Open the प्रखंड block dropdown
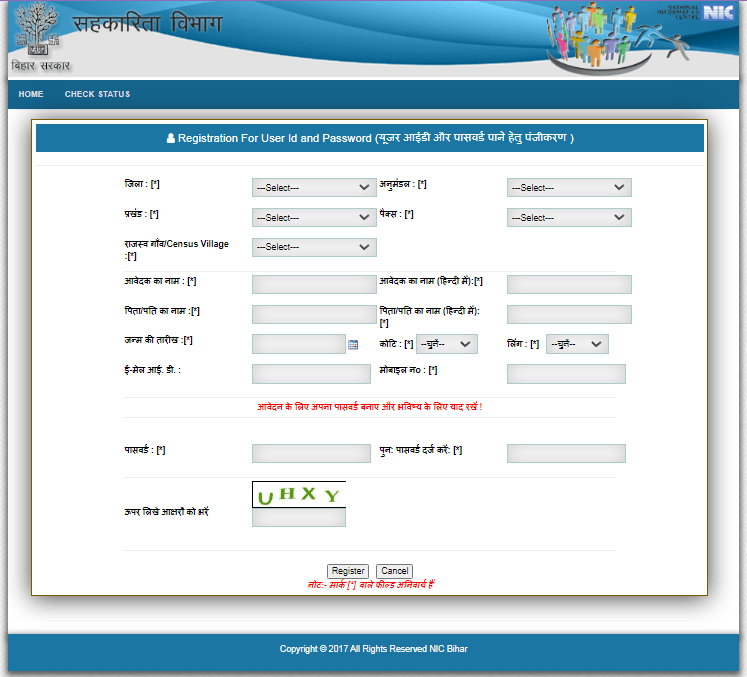Screen dimensions: 747x677 tap(314, 218)
